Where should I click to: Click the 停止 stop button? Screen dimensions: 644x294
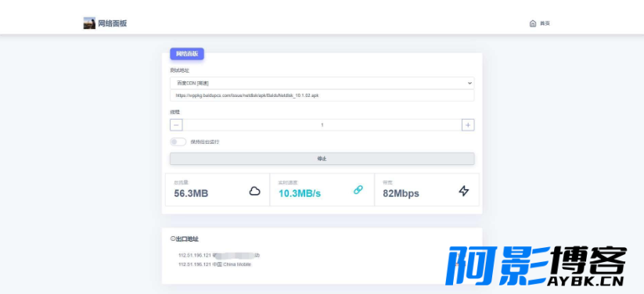(x=322, y=159)
